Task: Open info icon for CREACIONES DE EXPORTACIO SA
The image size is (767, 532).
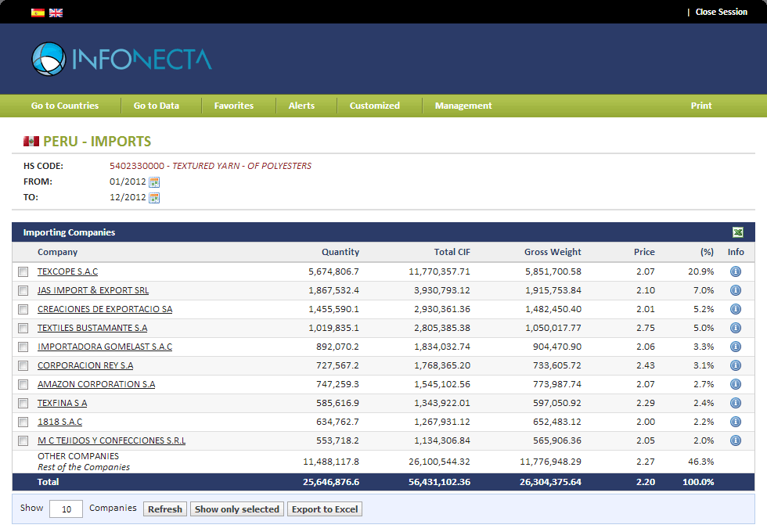Action: point(735,309)
